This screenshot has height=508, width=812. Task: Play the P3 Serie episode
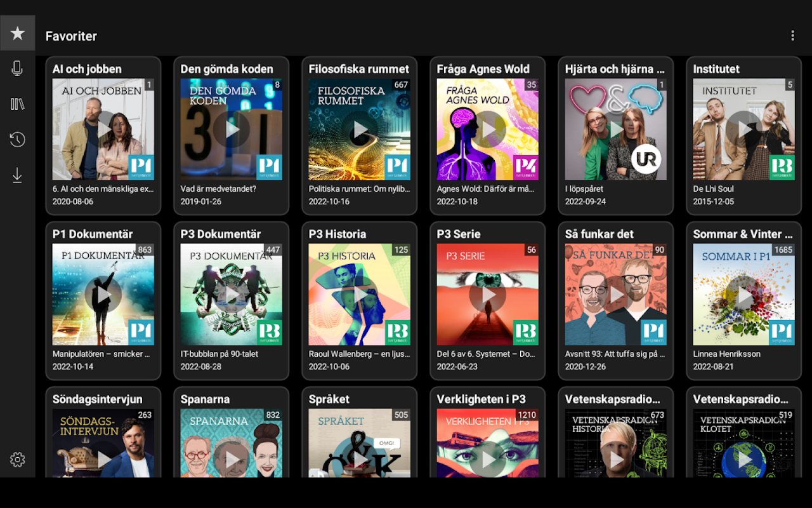[x=488, y=295]
